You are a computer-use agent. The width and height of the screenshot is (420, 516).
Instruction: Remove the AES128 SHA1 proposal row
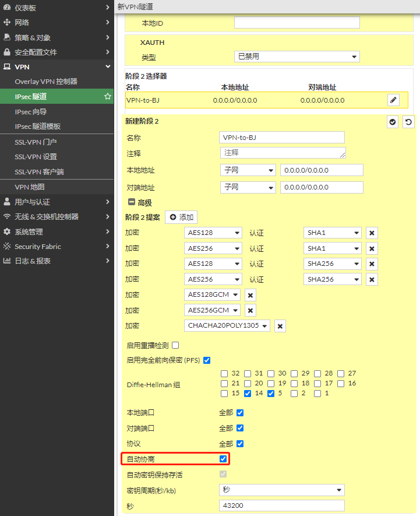pyautogui.click(x=372, y=233)
